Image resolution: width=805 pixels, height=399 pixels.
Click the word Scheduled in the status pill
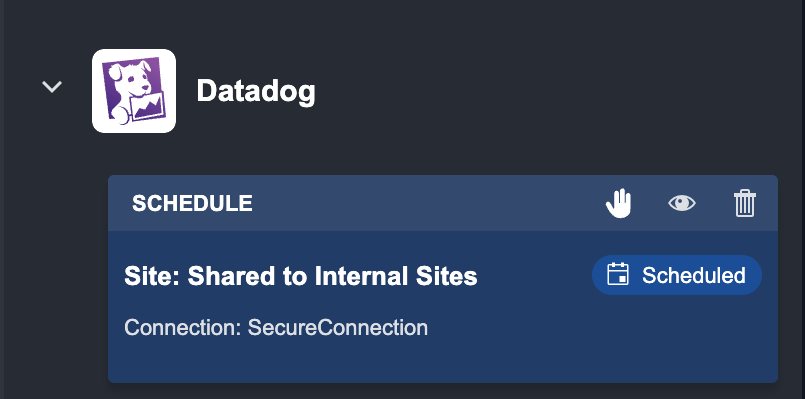click(x=694, y=275)
